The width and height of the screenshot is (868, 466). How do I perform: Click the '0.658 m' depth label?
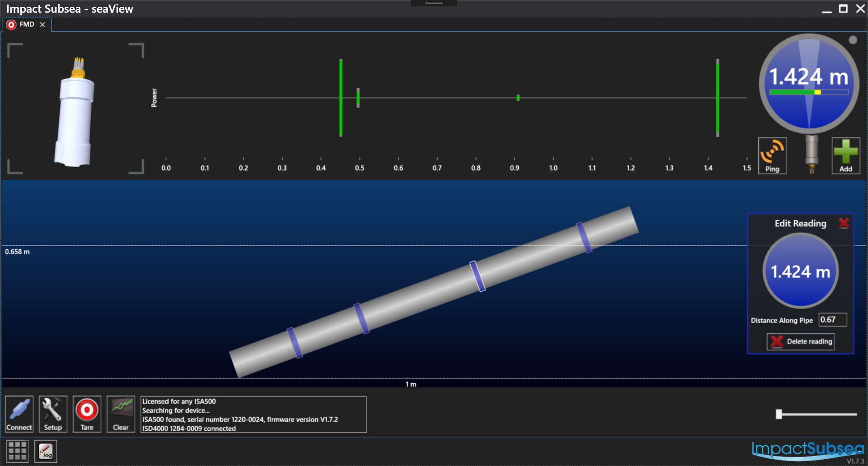click(x=18, y=252)
